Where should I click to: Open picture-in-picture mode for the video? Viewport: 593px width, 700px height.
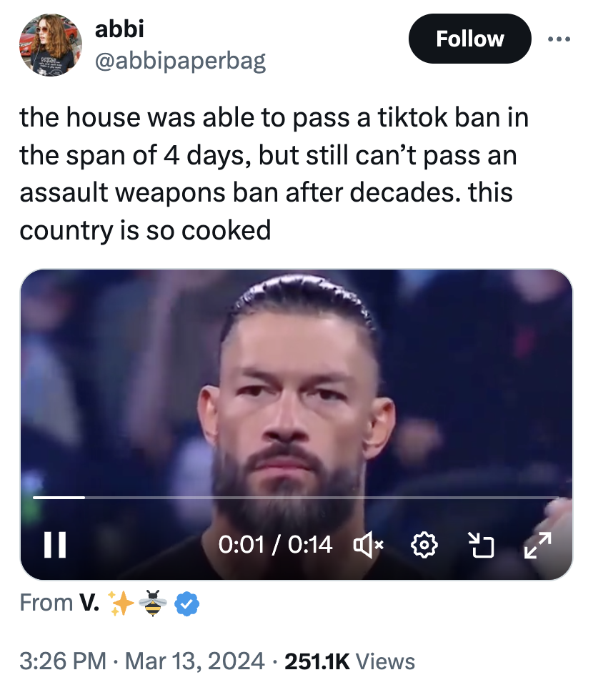481,546
